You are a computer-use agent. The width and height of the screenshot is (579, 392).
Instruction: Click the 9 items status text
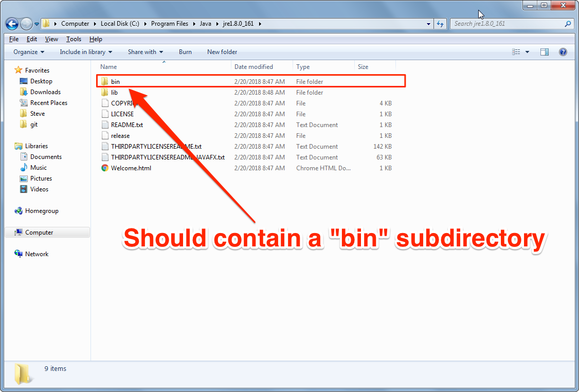click(x=55, y=369)
